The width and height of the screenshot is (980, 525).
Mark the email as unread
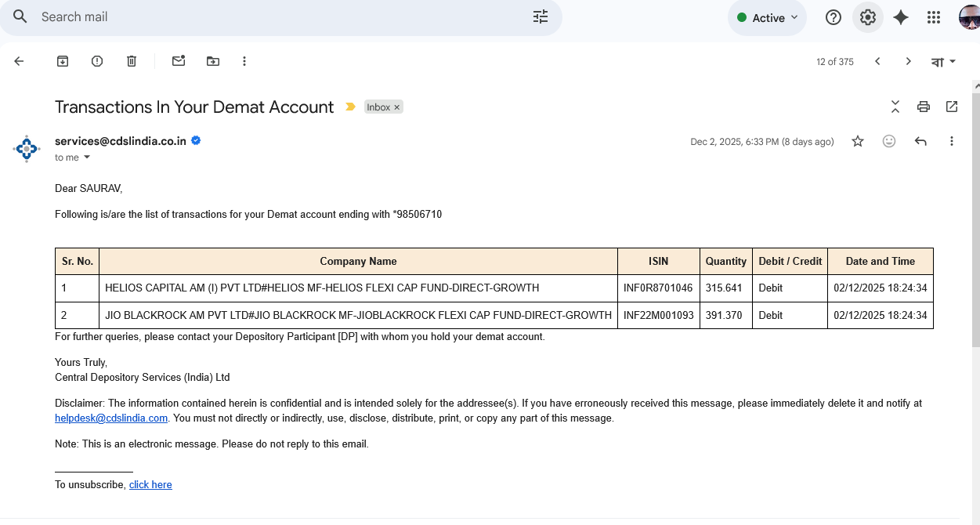[179, 61]
